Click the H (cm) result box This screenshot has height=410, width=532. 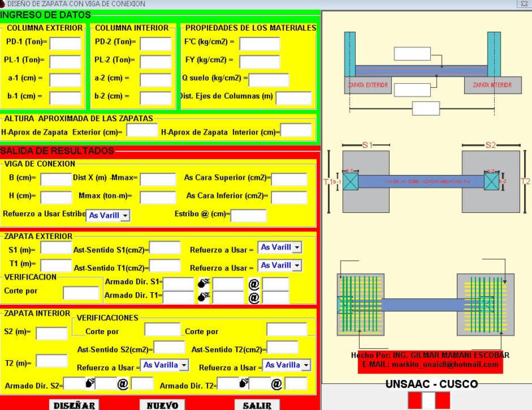pos(57,198)
